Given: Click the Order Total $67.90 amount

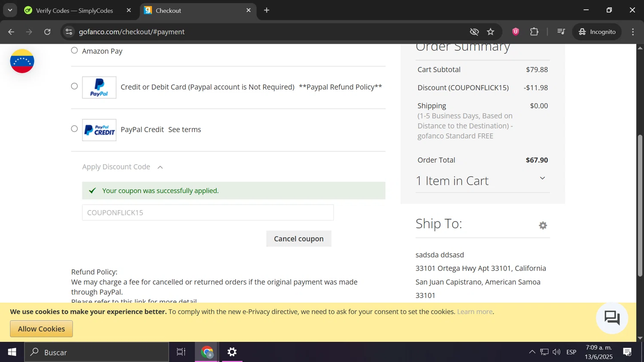Looking at the screenshot, I should pyautogui.click(x=537, y=160).
